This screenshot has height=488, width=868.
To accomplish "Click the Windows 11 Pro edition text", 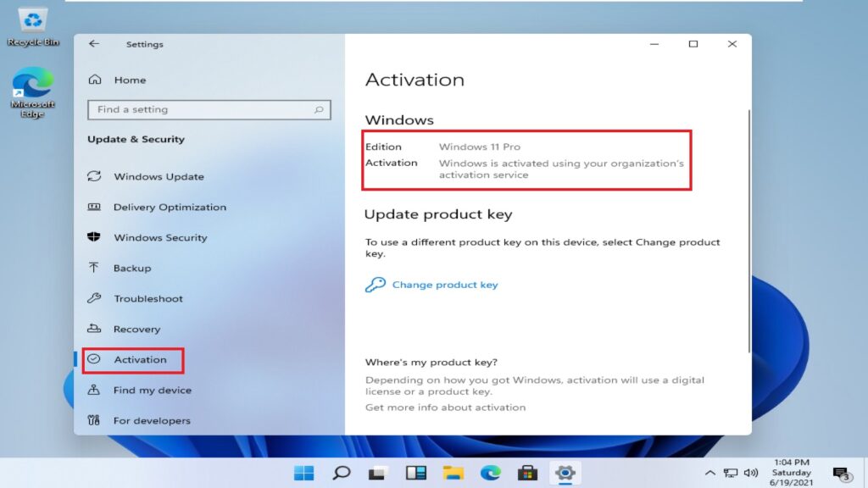I will tap(480, 147).
